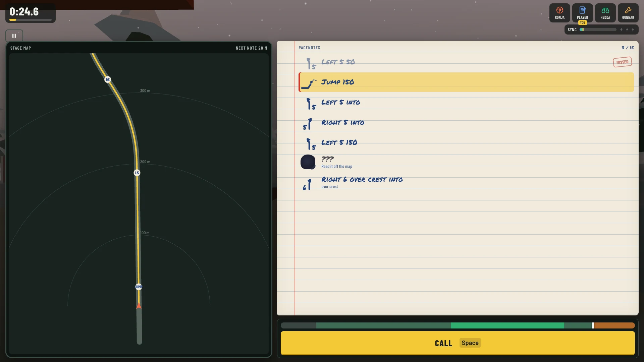The width and height of the screenshot is (644, 362).
Task: Click the L5 marker on stage map
Action: [x=137, y=173]
